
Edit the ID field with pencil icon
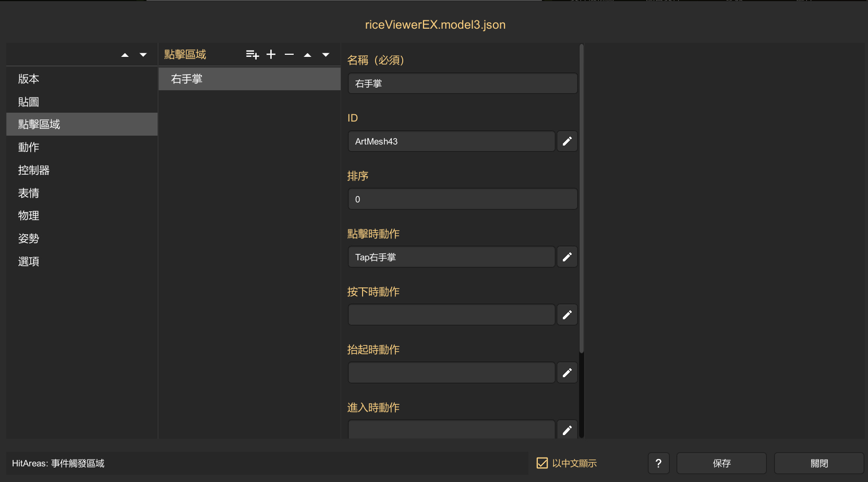click(567, 141)
